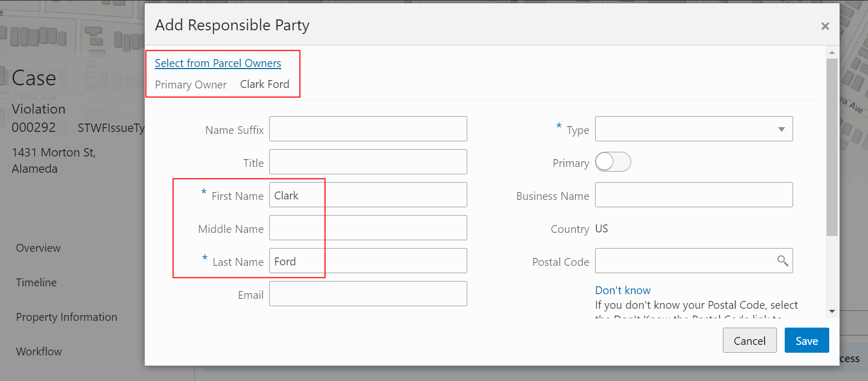Click the Postal Code search magnifier icon
The width and height of the screenshot is (868, 381).
click(783, 261)
